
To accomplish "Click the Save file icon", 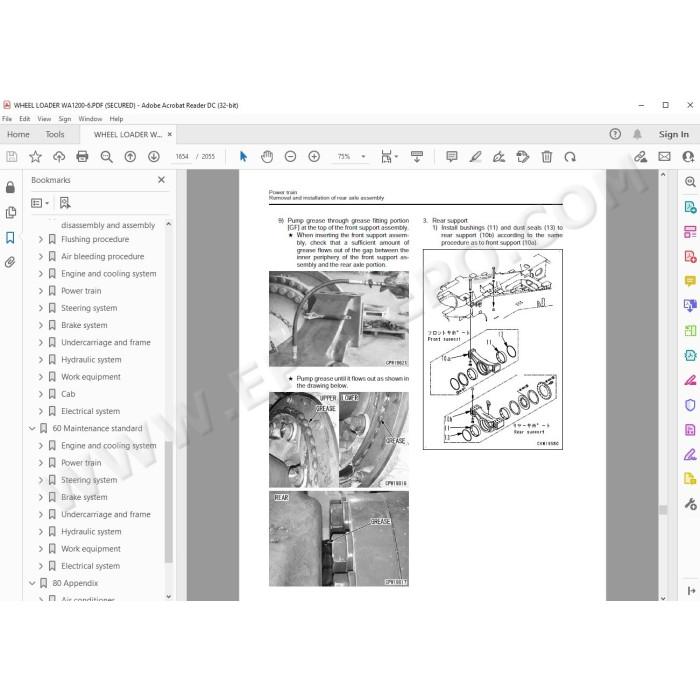I will click(x=12, y=157).
